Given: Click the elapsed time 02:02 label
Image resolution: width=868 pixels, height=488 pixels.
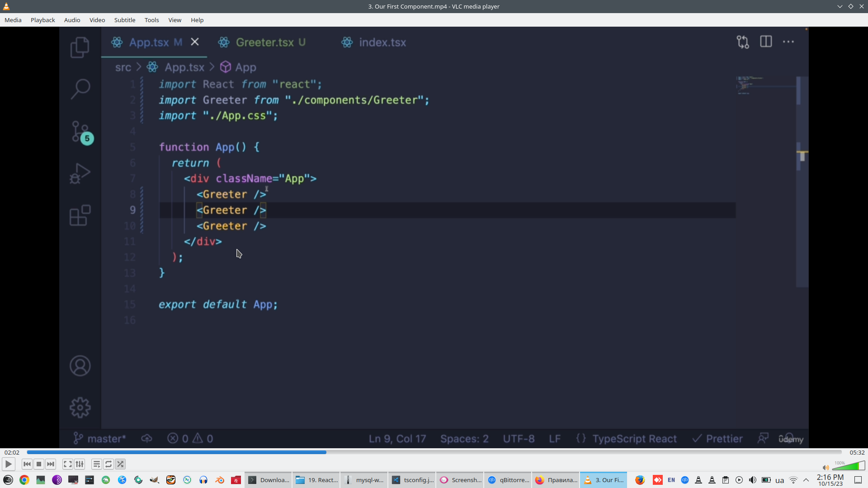Looking at the screenshot, I should [x=12, y=452].
